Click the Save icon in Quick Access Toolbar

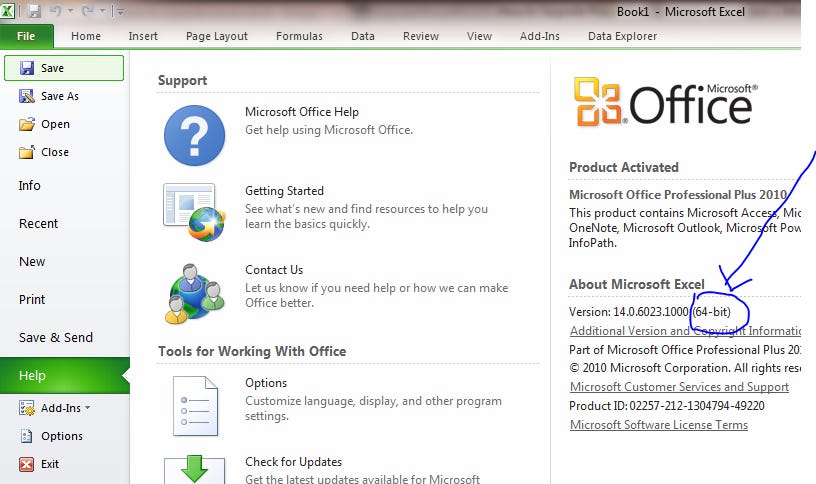point(34,11)
